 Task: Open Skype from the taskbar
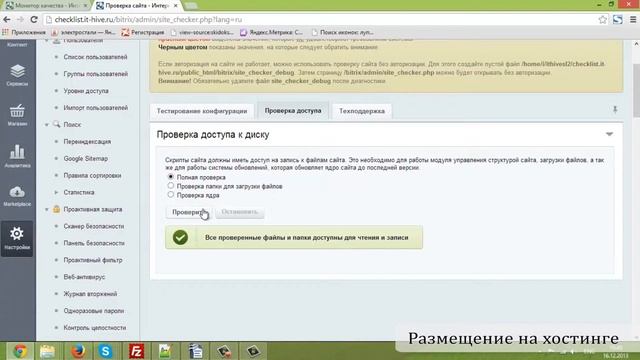click(106, 351)
